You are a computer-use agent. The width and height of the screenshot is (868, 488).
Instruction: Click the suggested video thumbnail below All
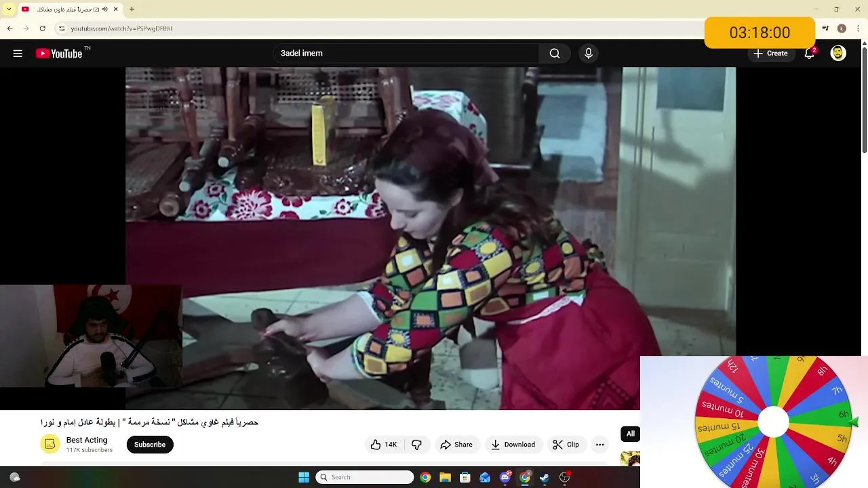coord(631,460)
